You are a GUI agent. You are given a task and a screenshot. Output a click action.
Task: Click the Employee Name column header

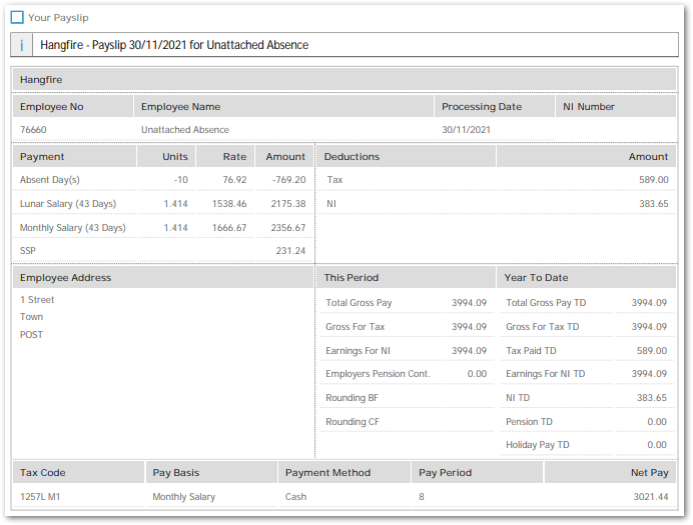point(181,107)
